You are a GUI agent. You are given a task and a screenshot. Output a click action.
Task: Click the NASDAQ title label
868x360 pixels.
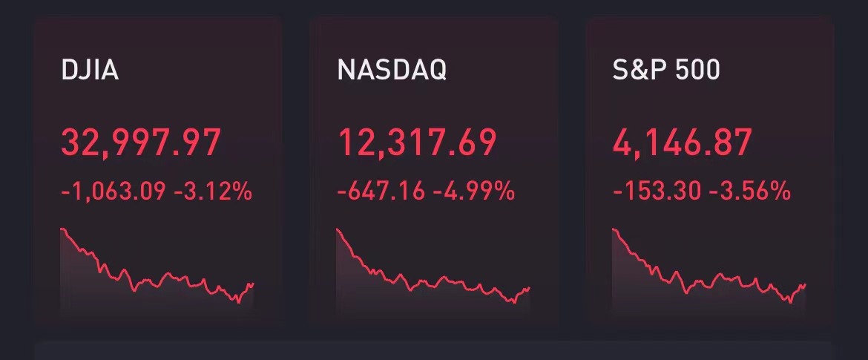pyautogui.click(x=392, y=71)
